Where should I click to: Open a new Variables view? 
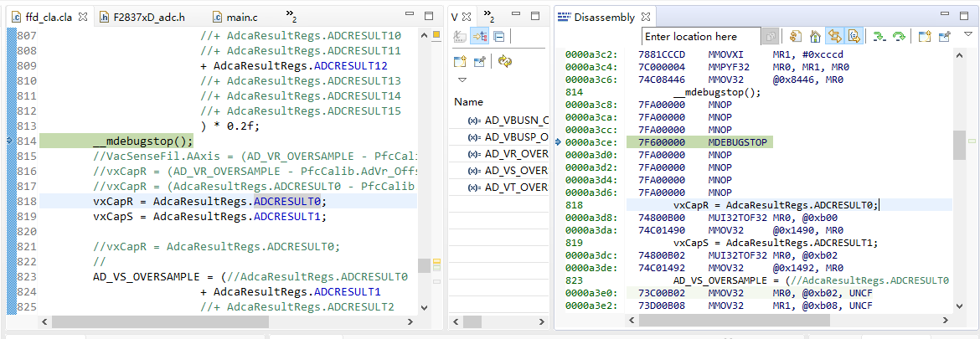click(460, 61)
